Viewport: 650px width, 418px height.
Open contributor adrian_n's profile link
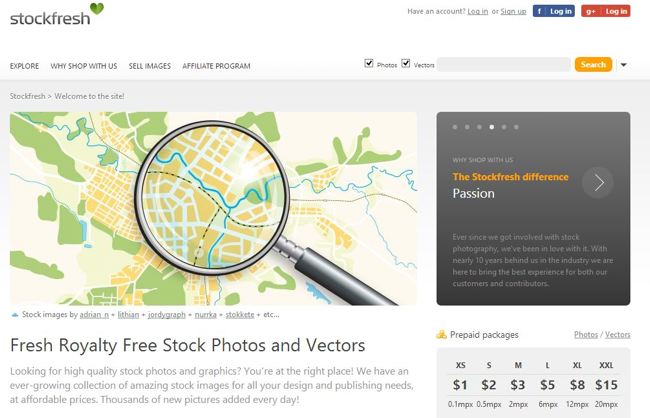[x=93, y=314]
